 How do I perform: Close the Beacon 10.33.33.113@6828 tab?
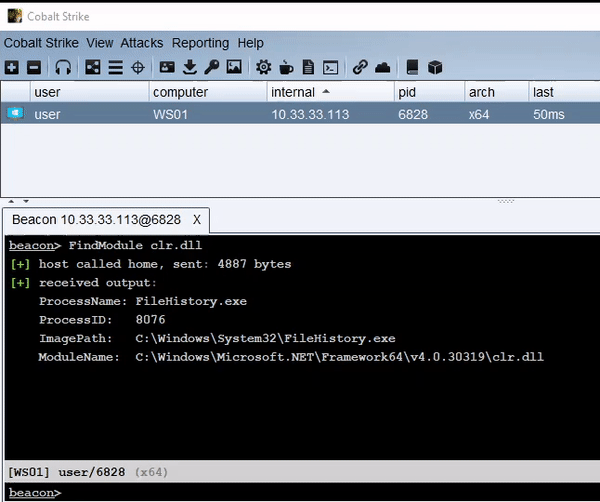197,220
